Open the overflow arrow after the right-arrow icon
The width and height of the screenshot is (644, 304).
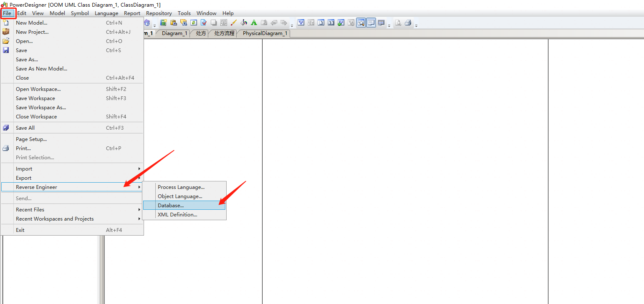[x=292, y=25]
